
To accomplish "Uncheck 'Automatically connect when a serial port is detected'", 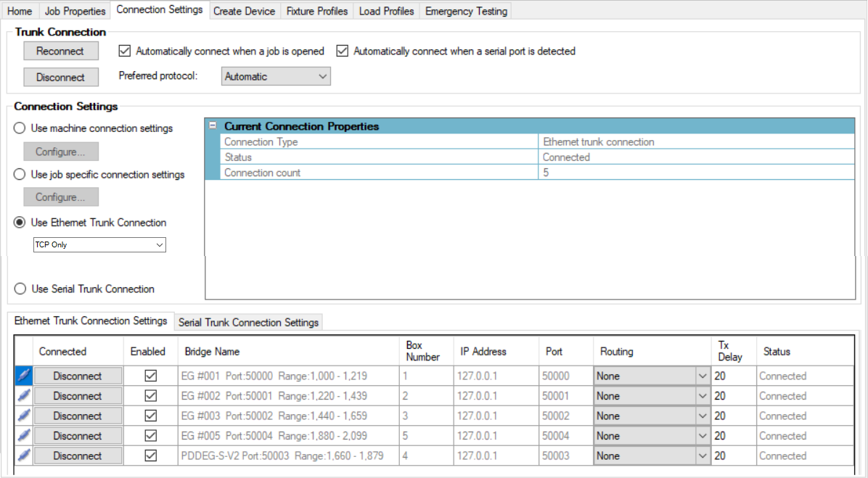I will coord(342,51).
